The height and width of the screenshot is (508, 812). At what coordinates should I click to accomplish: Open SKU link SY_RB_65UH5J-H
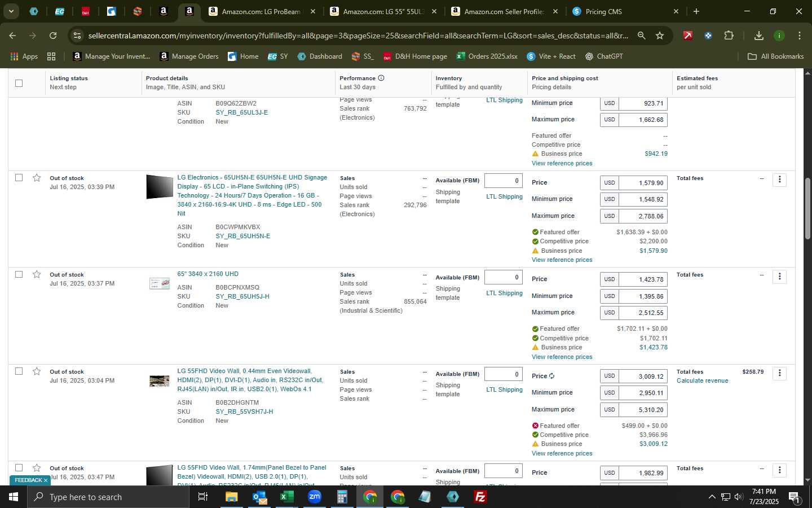point(242,296)
